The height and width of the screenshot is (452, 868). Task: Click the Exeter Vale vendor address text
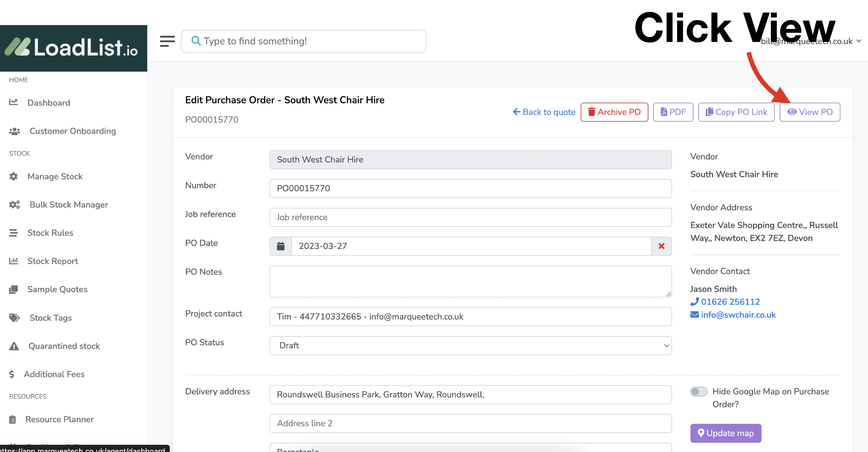click(764, 232)
